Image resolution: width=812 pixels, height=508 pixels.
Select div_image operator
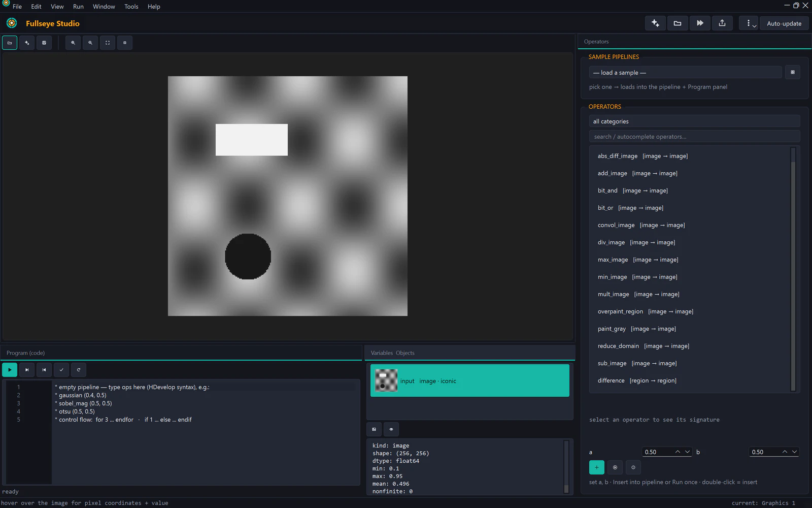click(690, 242)
